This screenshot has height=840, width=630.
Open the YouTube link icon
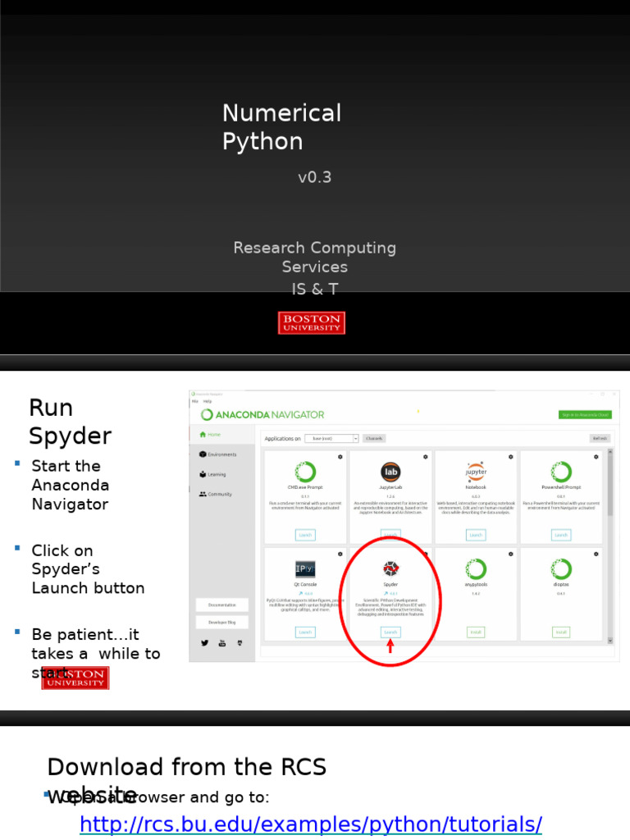coord(221,643)
